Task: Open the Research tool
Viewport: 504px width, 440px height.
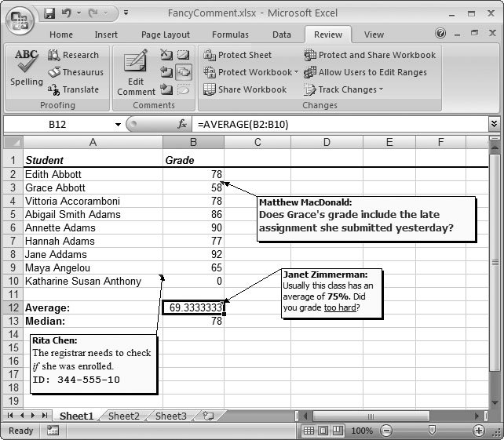Action: click(73, 55)
